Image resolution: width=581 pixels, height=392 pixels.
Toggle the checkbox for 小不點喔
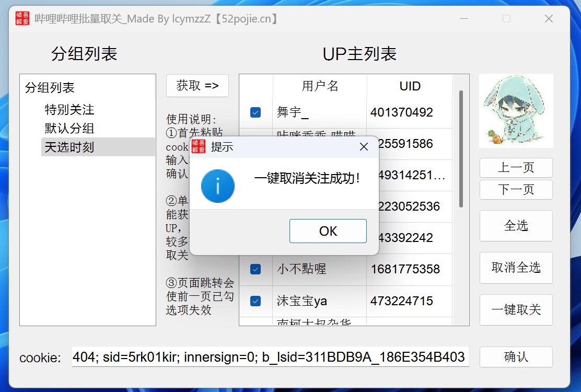point(255,269)
